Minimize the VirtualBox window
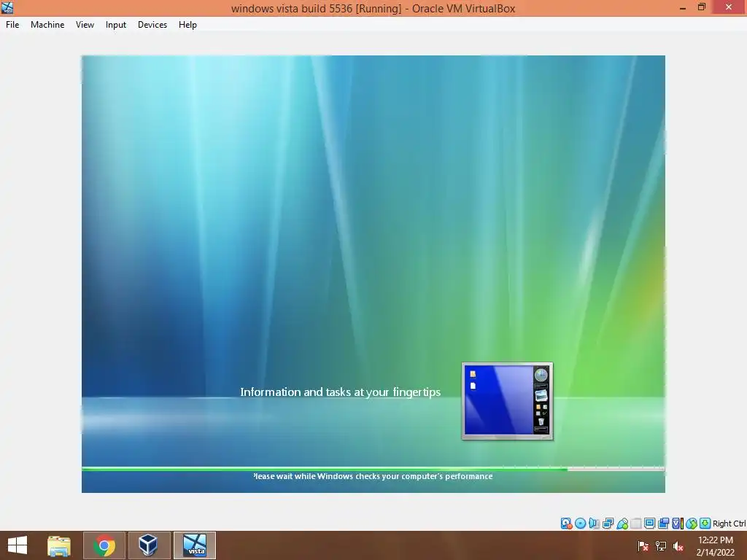The image size is (747, 560). 683,7
